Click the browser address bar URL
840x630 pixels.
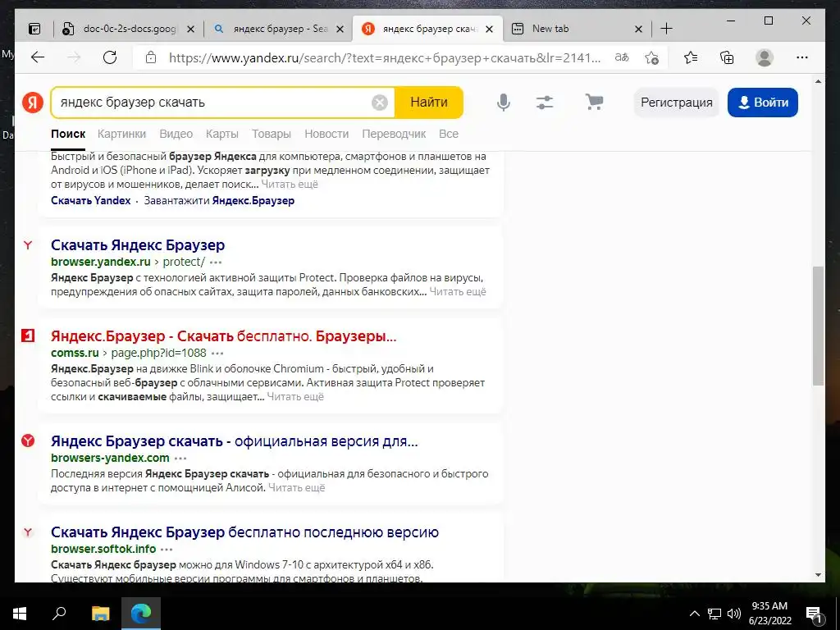click(385, 57)
